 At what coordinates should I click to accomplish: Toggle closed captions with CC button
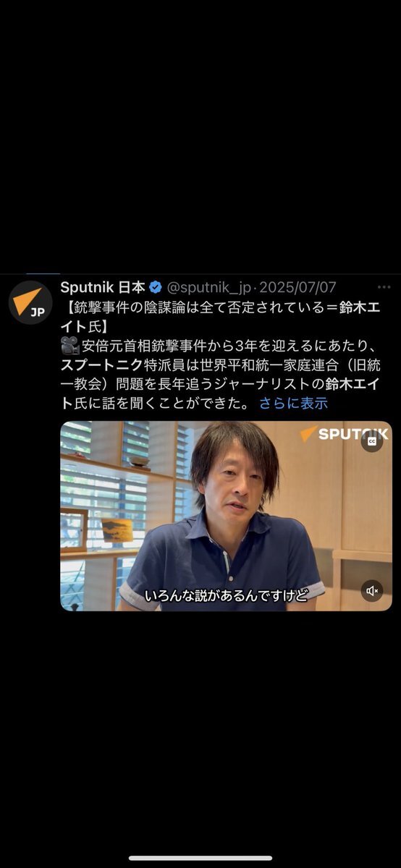coord(372,441)
